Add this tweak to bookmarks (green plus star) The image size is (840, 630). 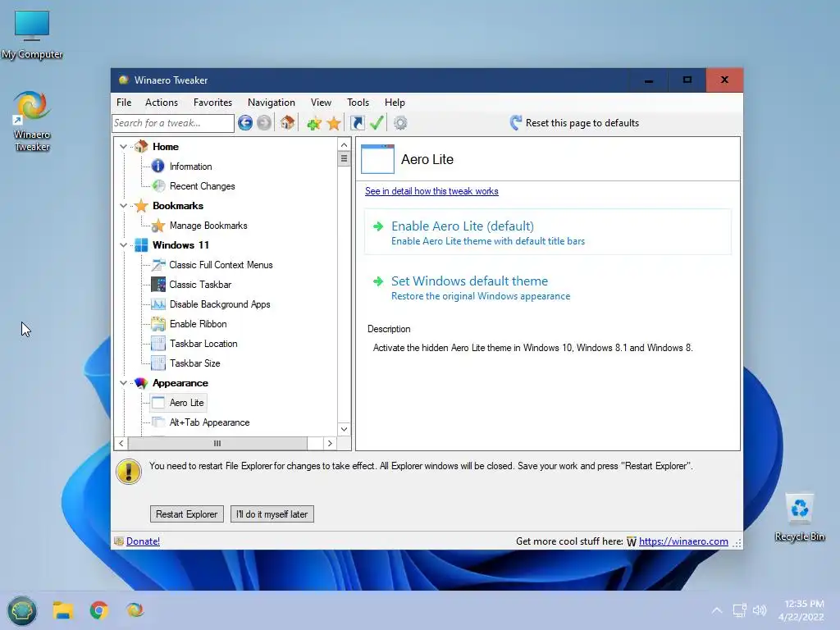[314, 124]
